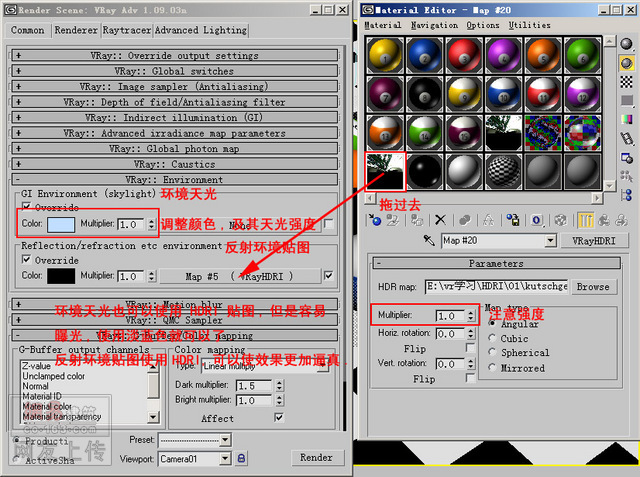This screenshot has width=640, height=477.
Task: Click the Put to Library icon
Action: point(513,220)
